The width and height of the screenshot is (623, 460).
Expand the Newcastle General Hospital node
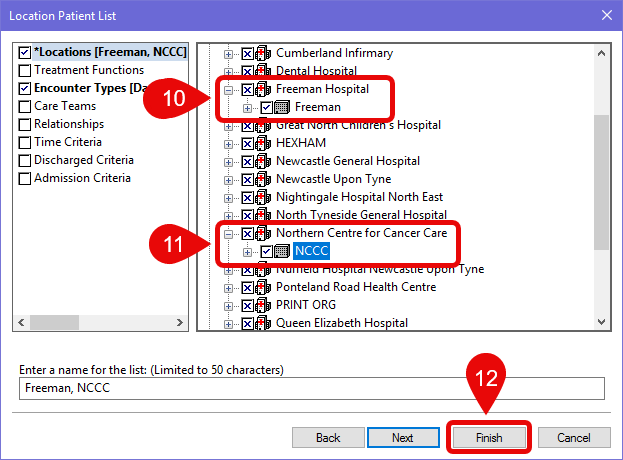pos(228,162)
